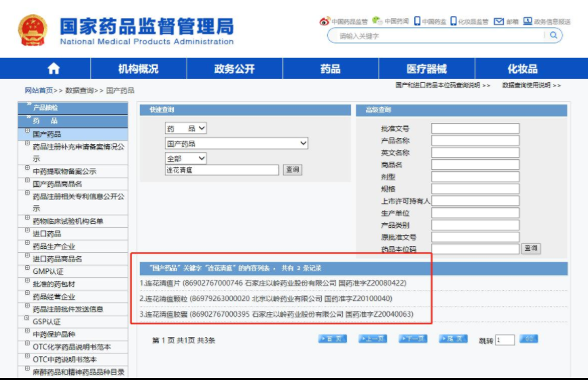Open the 全部 field dropdown
Viewport: 588px width, 380px height.
[x=186, y=158]
